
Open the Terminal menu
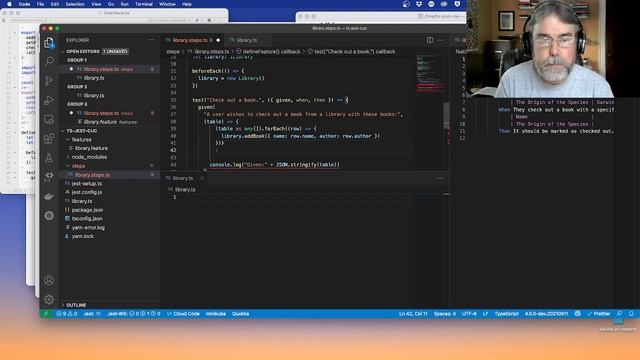click(x=144, y=4)
